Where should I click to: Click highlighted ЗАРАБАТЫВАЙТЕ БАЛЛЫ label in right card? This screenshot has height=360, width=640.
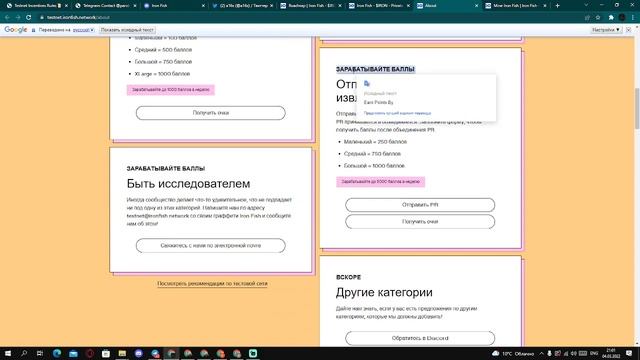375,69
